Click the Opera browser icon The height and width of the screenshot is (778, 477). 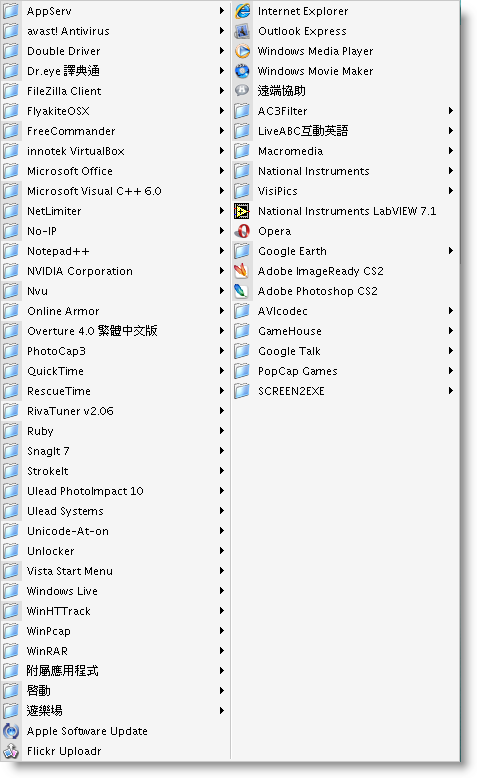[x=242, y=231]
